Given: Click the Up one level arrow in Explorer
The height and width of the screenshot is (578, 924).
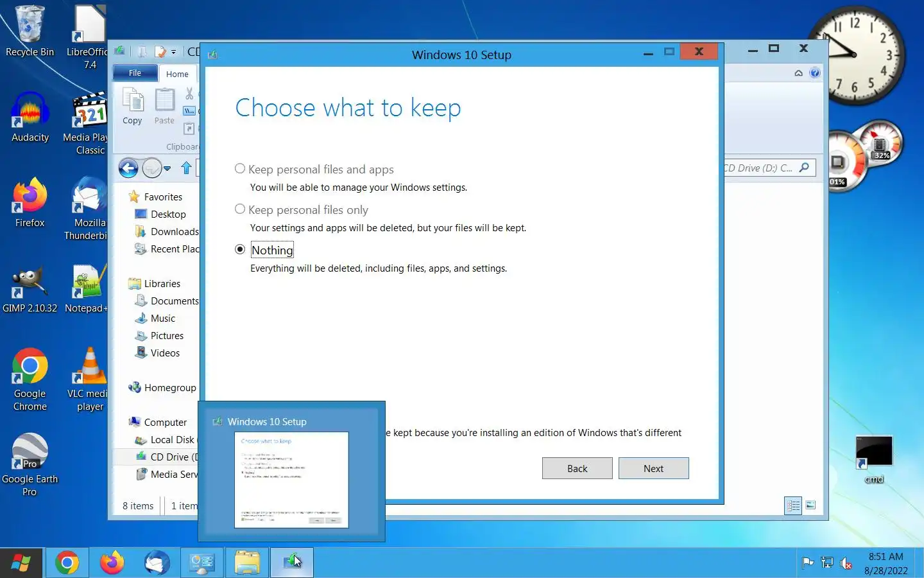Looking at the screenshot, I should pos(186,168).
